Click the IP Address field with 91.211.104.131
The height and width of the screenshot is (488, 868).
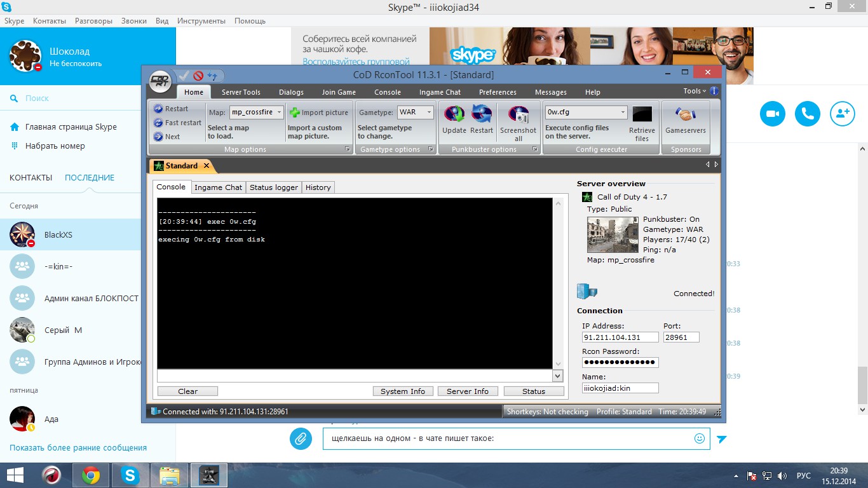click(620, 337)
